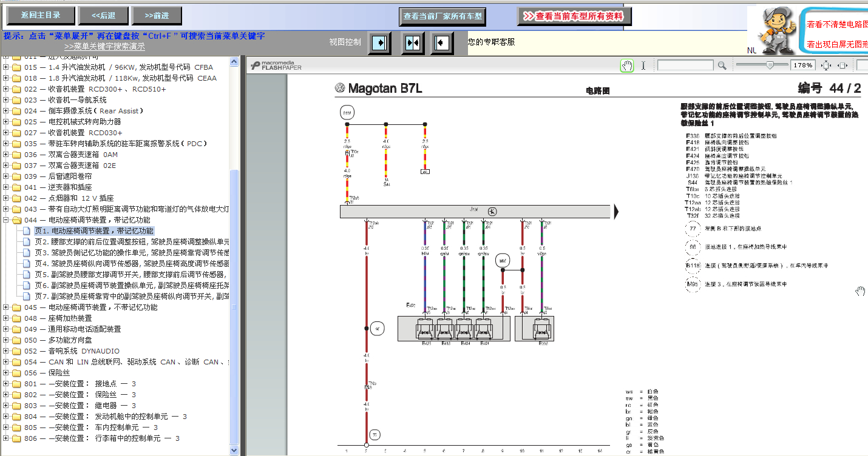
Task: Select 042 — 点烟器和 12 V 插座
Action: point(69,198)
